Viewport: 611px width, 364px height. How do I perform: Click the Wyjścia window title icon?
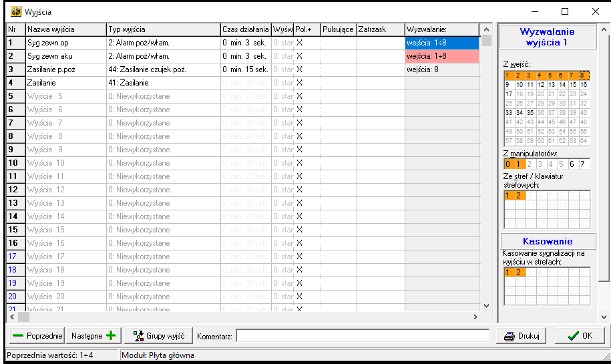coord(13,11)
